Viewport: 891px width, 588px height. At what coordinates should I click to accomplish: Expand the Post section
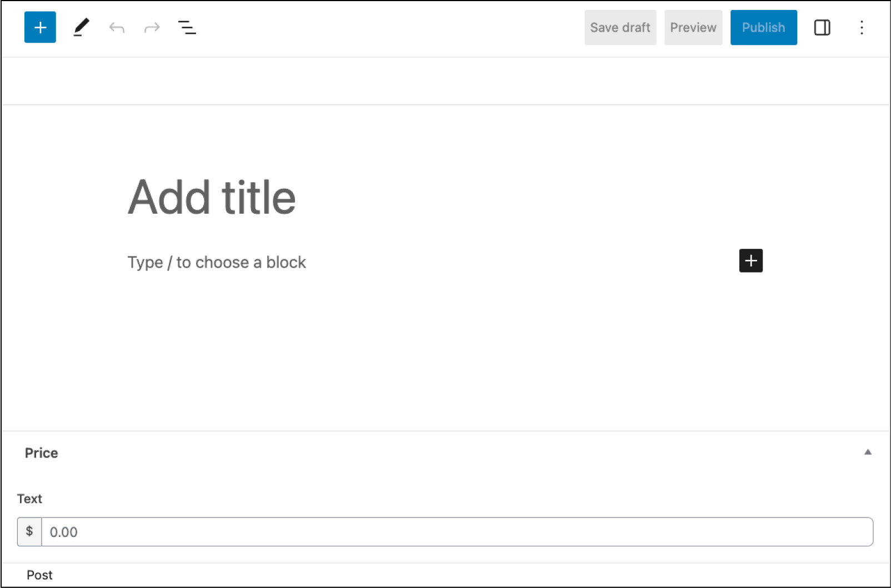click(39, 575)
